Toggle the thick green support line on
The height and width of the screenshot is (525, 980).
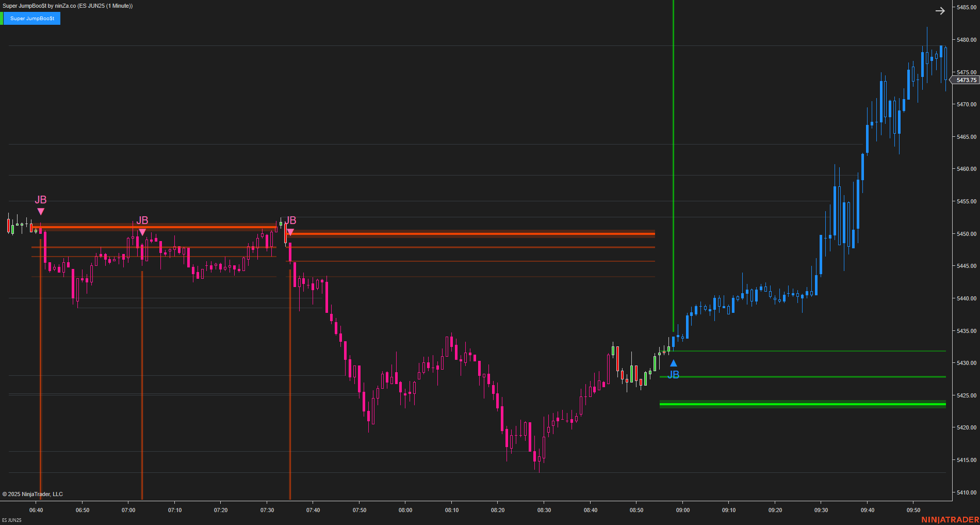[799, 404]
